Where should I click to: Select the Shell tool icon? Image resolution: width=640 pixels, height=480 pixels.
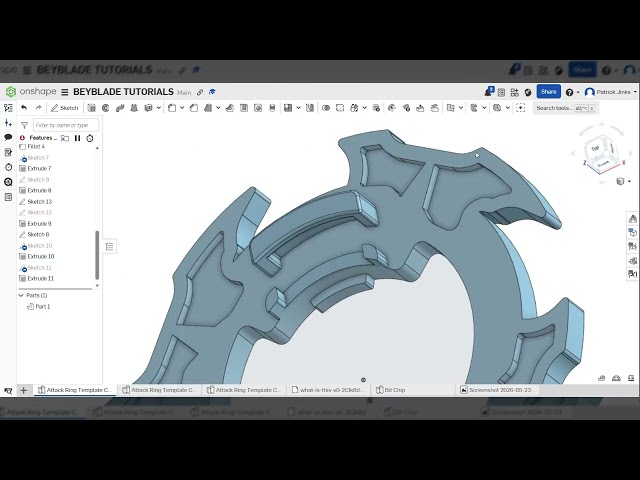pos(244,108)
